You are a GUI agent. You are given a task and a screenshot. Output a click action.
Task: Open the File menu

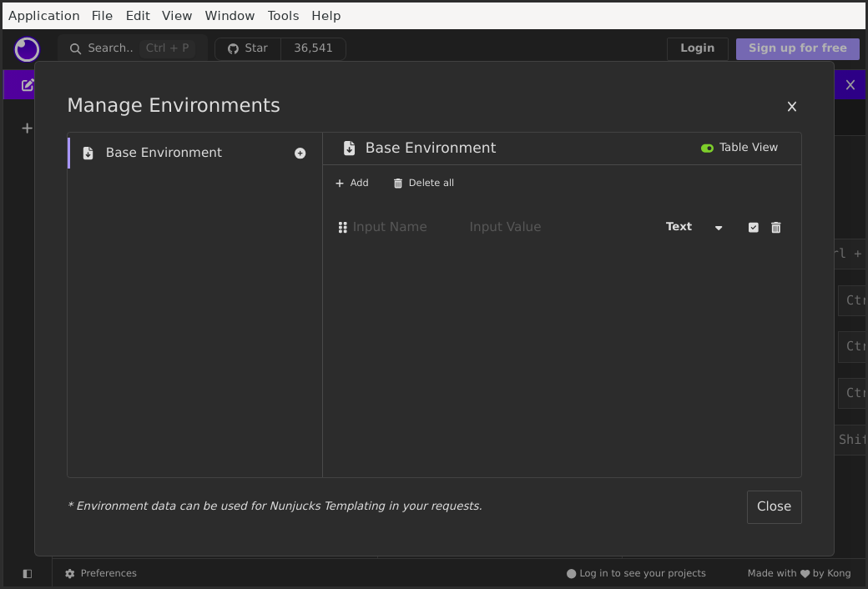click(102, 16)
